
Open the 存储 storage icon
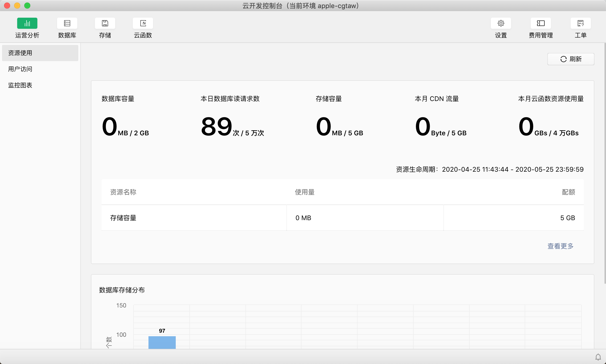coord(105,23)
